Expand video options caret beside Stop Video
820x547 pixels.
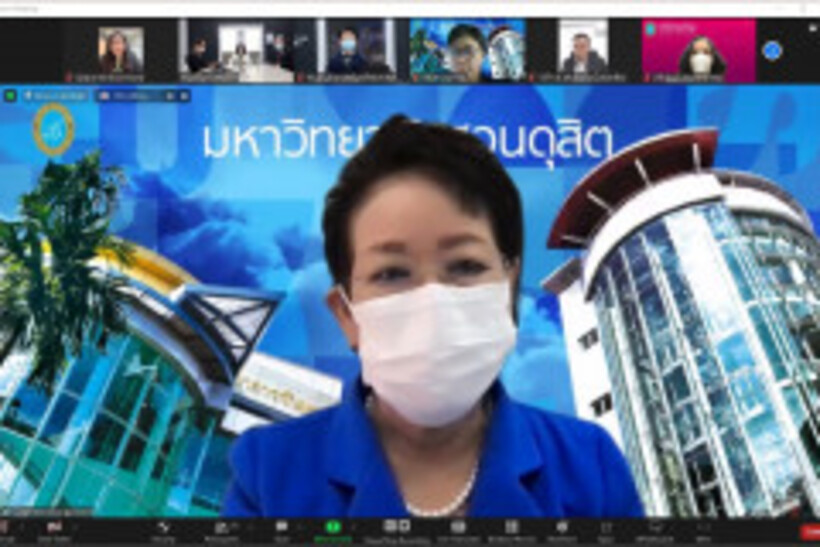click(x=75, y=527)
